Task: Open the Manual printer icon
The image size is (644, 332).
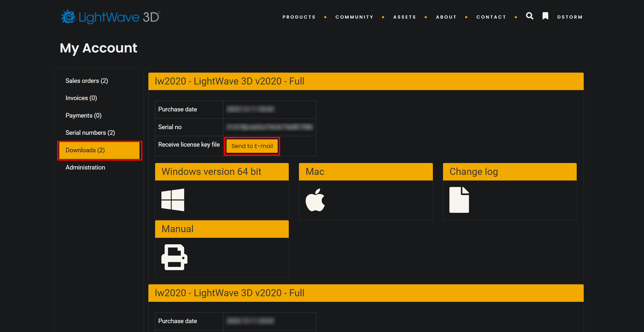Action: tap(174, 257)
